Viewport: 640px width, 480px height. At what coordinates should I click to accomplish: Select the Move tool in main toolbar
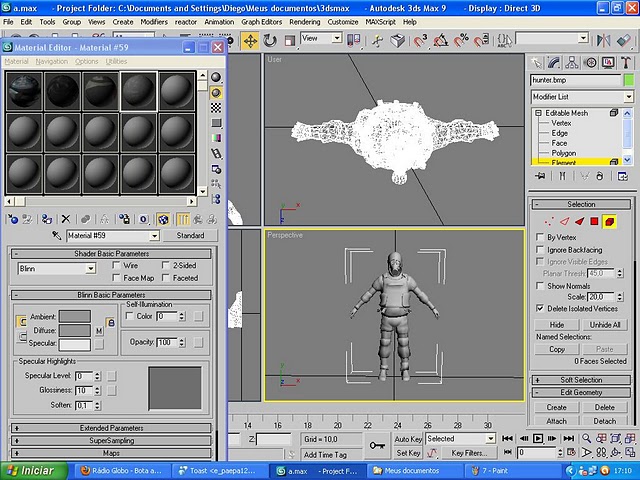(x=250, y=41)
